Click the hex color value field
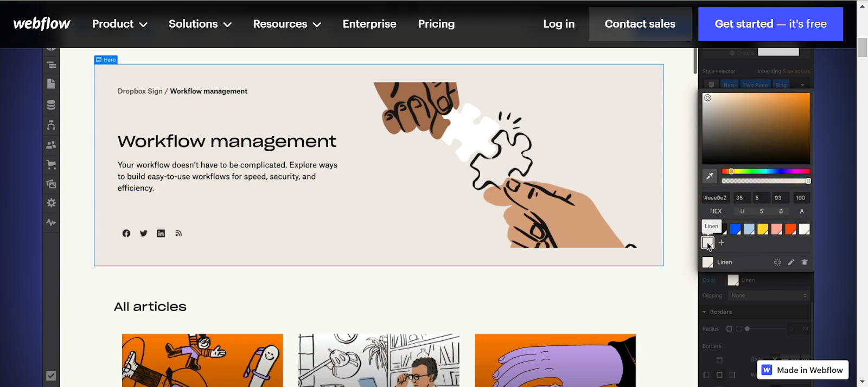 [715, 198]
